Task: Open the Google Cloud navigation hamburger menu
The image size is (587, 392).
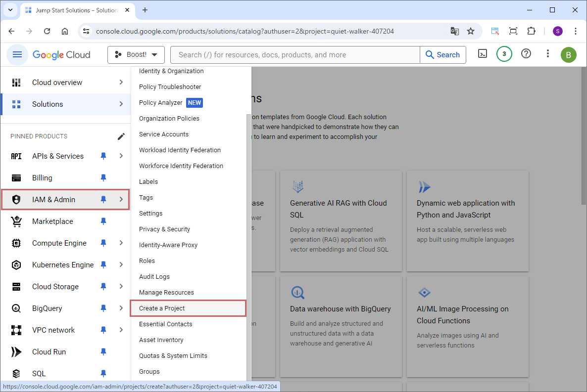Action: pos(17,54)
